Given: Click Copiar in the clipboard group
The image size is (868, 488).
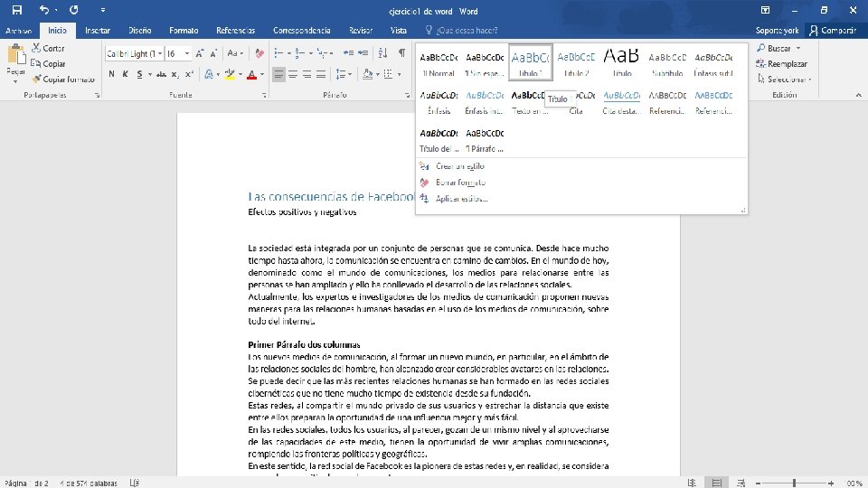Looking at the screenshot, I should 48,63.
